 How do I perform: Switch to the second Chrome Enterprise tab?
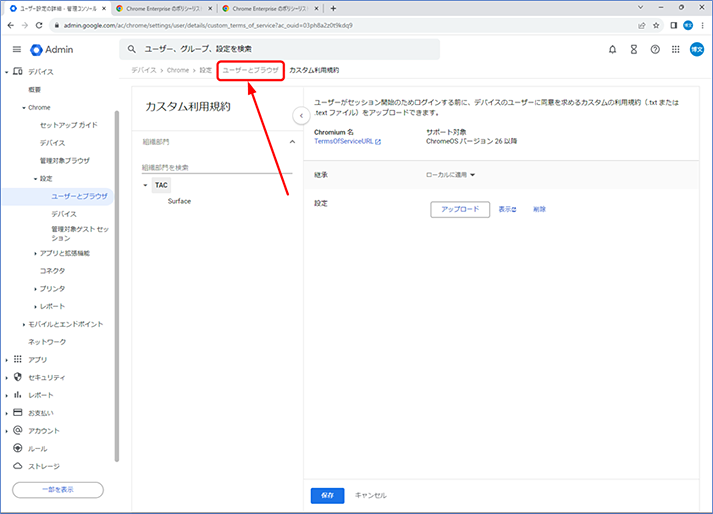click(x=164, y=9)
